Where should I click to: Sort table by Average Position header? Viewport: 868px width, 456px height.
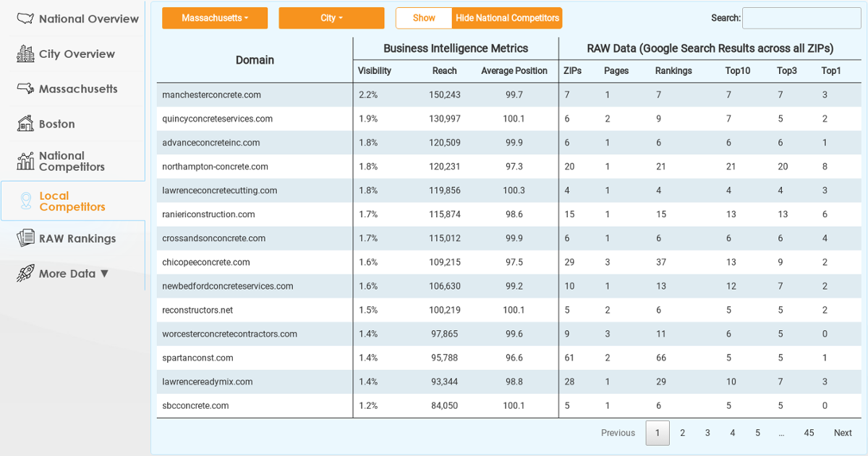[x=514, y=71]
